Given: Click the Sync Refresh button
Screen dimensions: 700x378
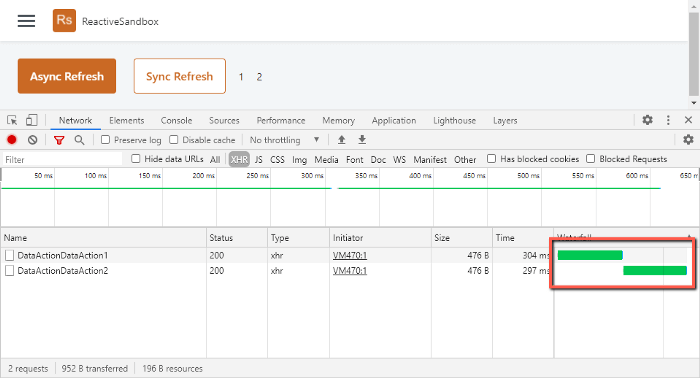Looking at the screenshot, I should (179, 76).
